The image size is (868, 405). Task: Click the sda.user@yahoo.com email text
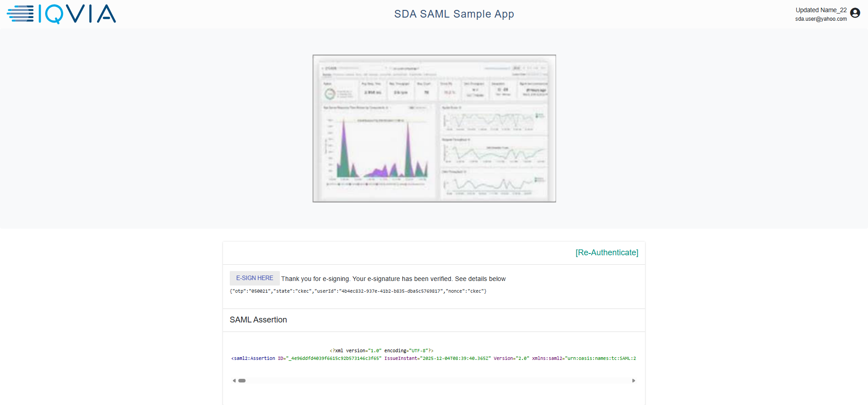(x=821, y=19)
